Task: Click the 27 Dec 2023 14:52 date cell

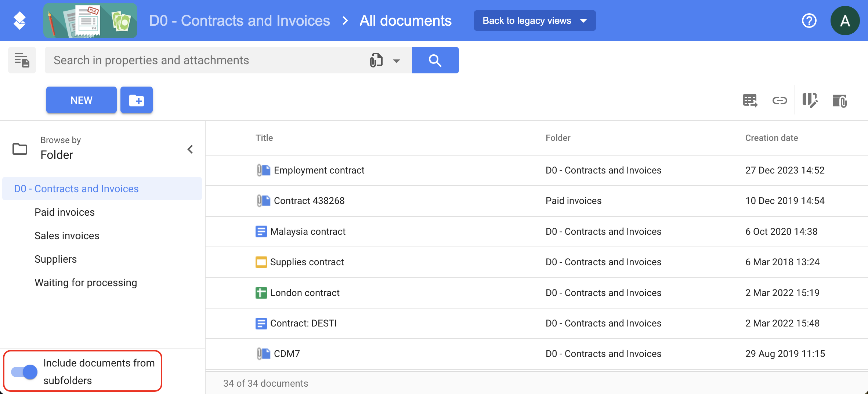Action: coord(785,170)
